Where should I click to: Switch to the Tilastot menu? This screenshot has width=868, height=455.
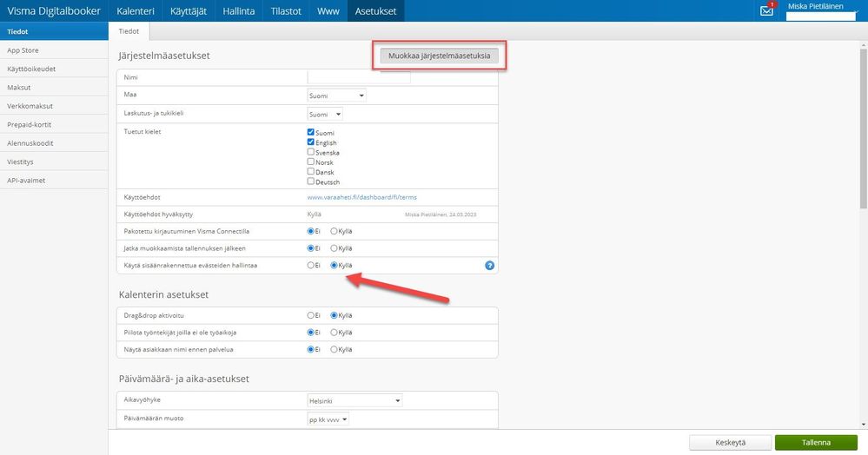[285, 11]
